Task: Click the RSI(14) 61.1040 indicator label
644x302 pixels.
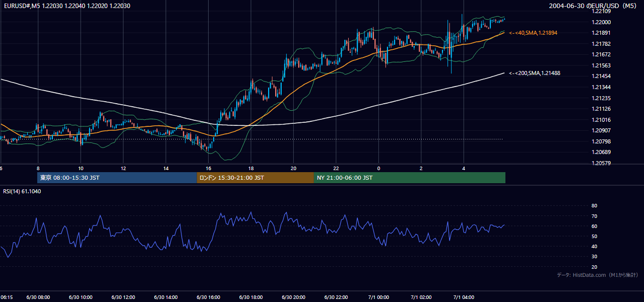Action: [22, 191]
